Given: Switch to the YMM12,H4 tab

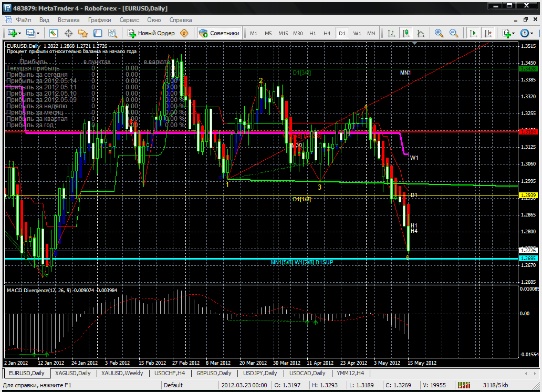Looking at the screenshot, I should [350, 373].
